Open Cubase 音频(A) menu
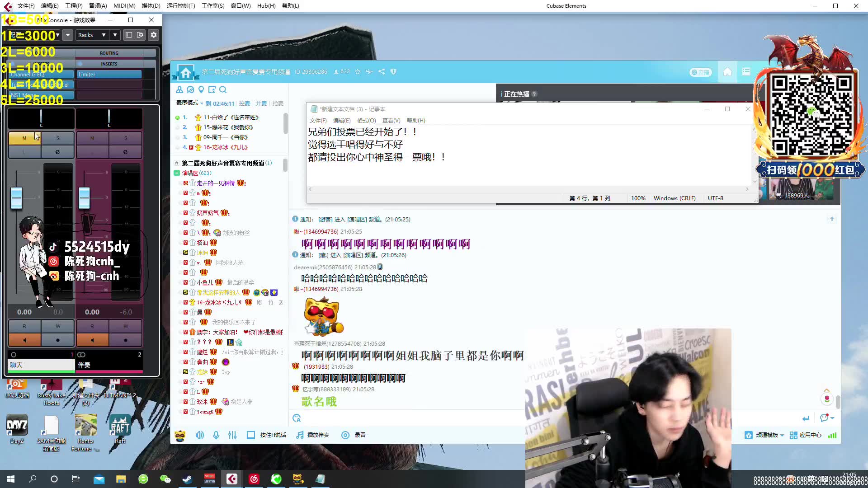Screen dimensions: 868x488 tap(98, 6)
